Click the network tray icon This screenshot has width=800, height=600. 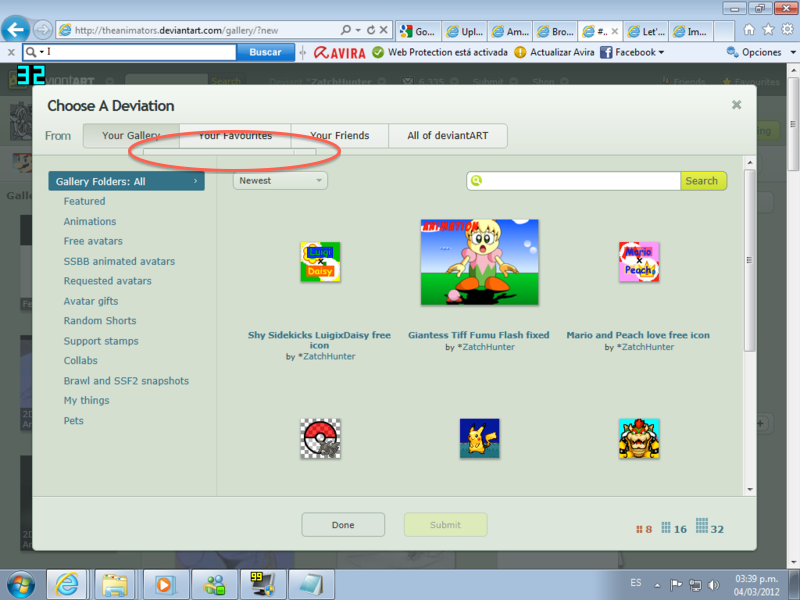click(x=695, y=585)
